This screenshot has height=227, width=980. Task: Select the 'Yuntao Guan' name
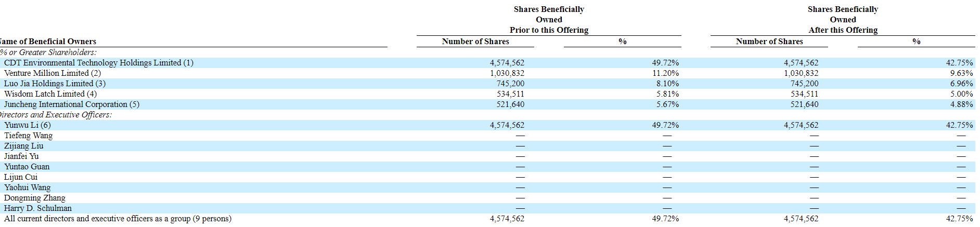[x=27, y=167]
